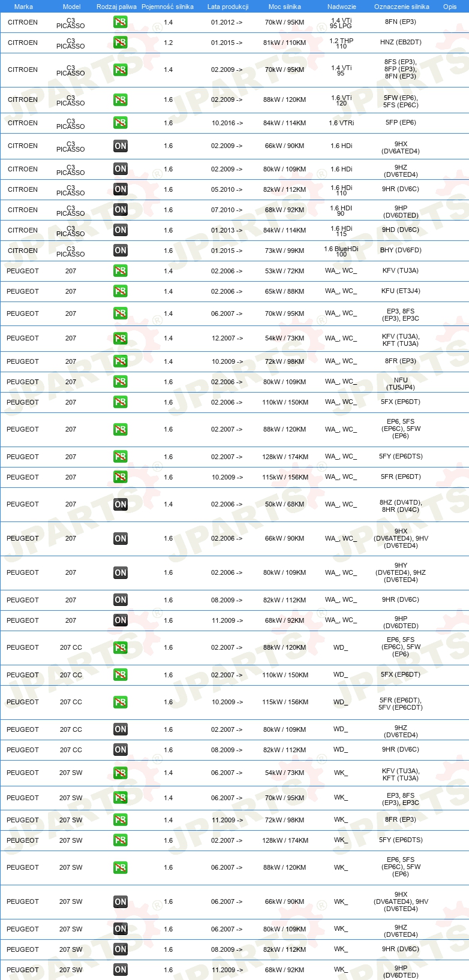Click the Model column header
The height and width of the screenshot is (980, 469).
pos(71,7)
